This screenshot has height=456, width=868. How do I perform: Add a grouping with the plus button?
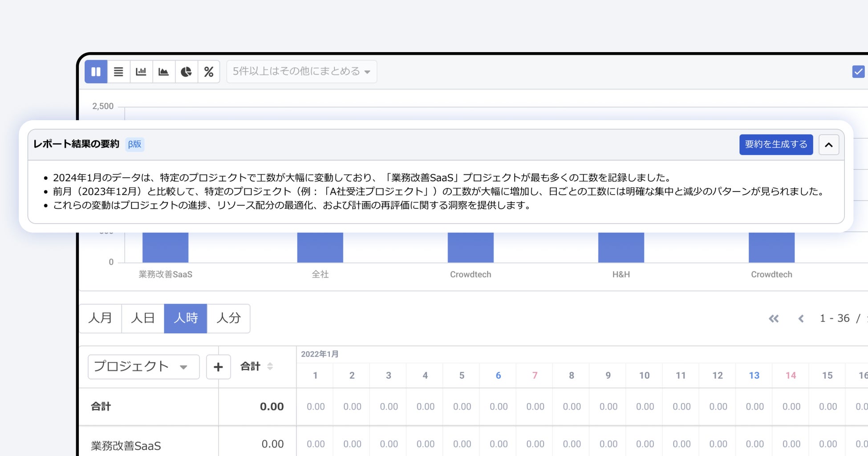click(x=218, y=366)
